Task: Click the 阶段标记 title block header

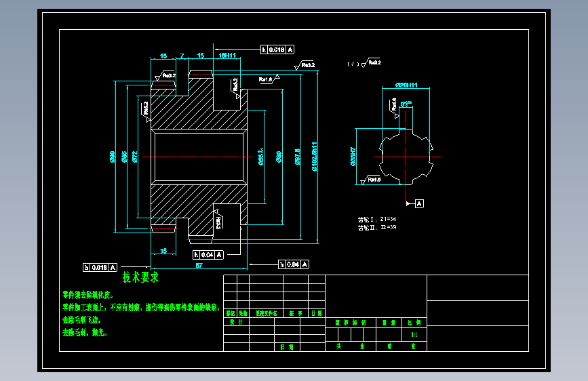Action: pos(351,323)
